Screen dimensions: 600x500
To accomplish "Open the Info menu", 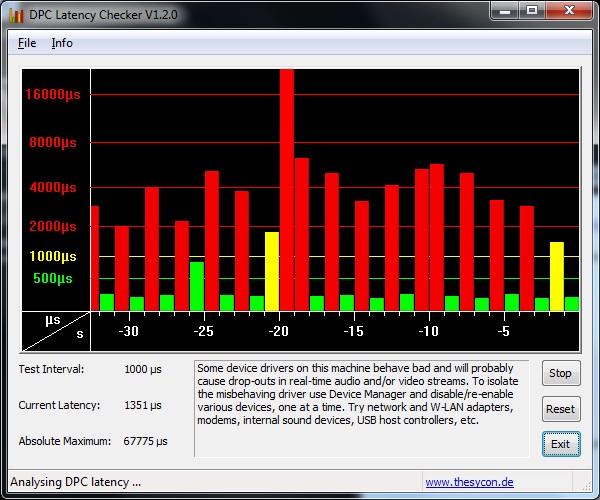I will click(x=62, y=43).
